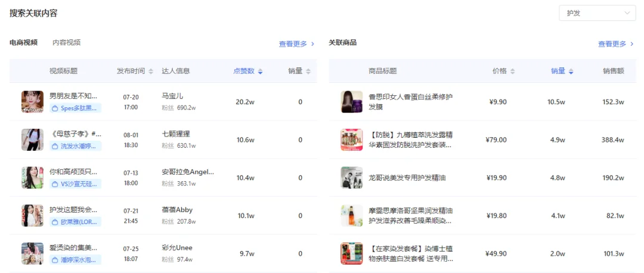644x273 pixels.
Task: Click the 销售额 column header
Action: (614, 71)
